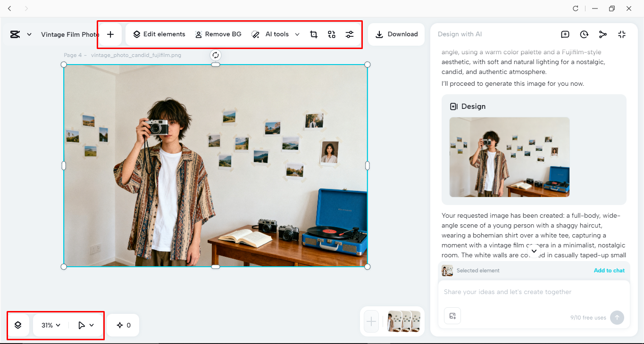The width and height of the screenshot is (644, 344).
Task: Click the icon between crop and adjust sliders
Action: (332, 34)
